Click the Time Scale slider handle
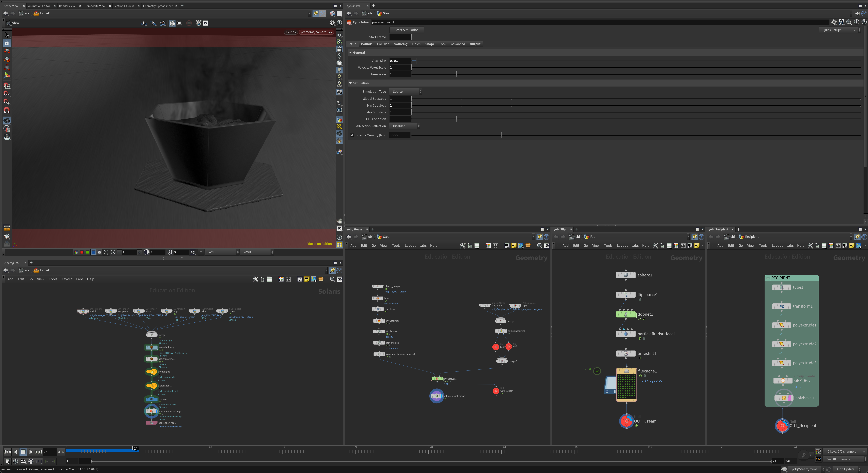 pyautogui.click(x=456, y=74)
